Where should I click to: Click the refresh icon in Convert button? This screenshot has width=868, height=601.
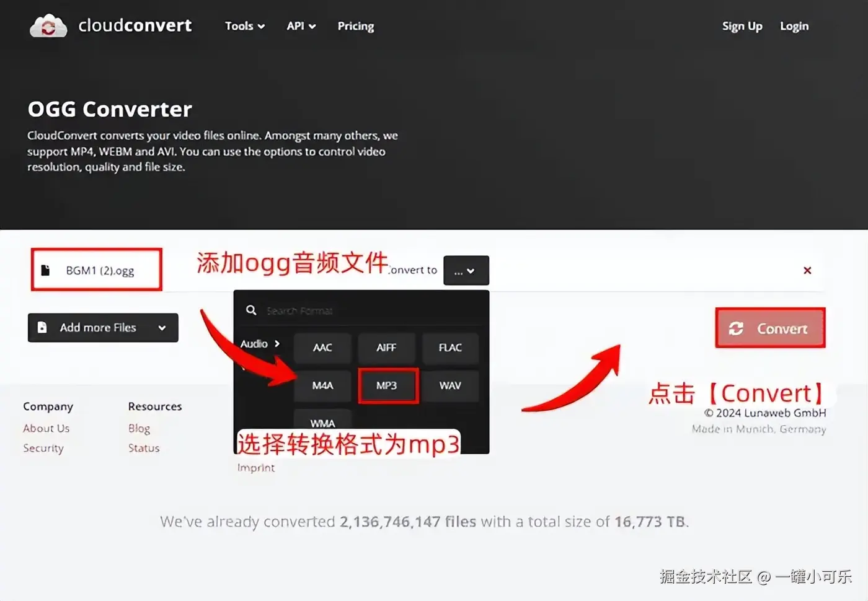tap(736, 328)
